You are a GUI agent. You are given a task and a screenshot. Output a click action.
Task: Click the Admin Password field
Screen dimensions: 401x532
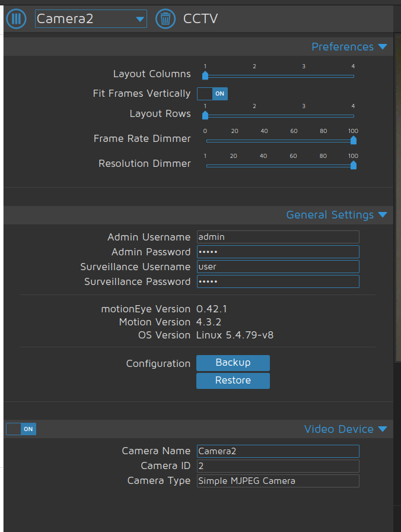point(278,252)
